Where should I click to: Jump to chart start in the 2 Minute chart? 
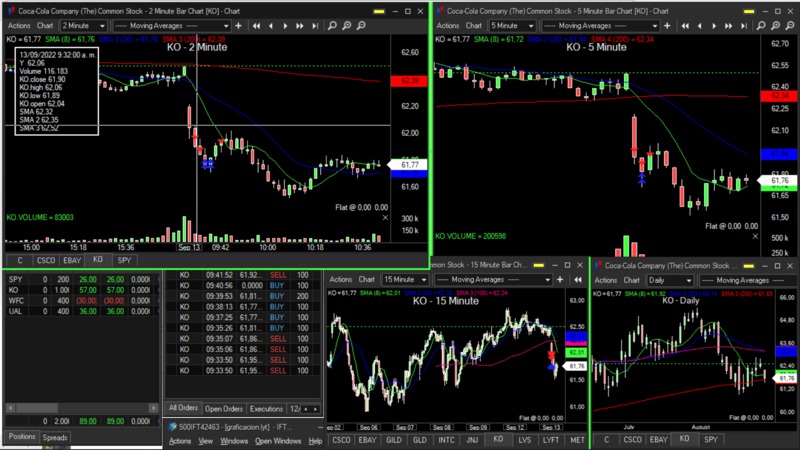[x=258, y=25]
